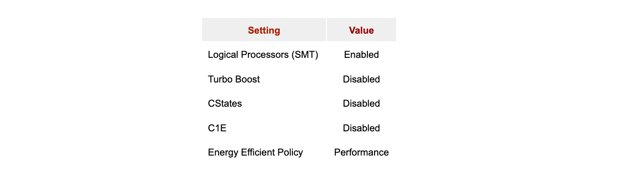This screenshot has width=644, height=182.
Task: Select the Logical Processors (SMT) setting cell
Action: point(263,55)
